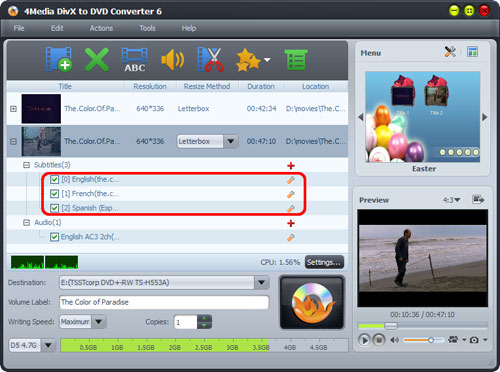
Task: Open menu edit tools icon
Action: click(450, 52)
